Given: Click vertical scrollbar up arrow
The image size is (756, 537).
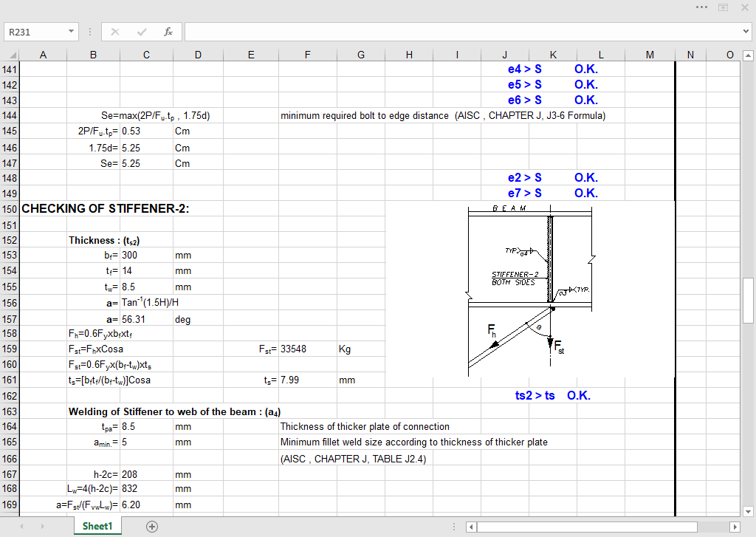Looking at the screenshot, I should point(748,55).
